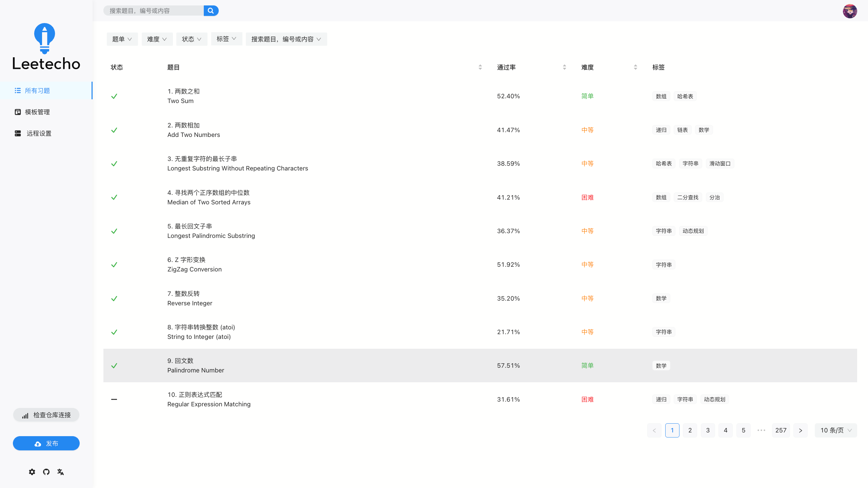Go to next page arrow
This screenshot has width=868, height=488.
(x=801, y=430)
